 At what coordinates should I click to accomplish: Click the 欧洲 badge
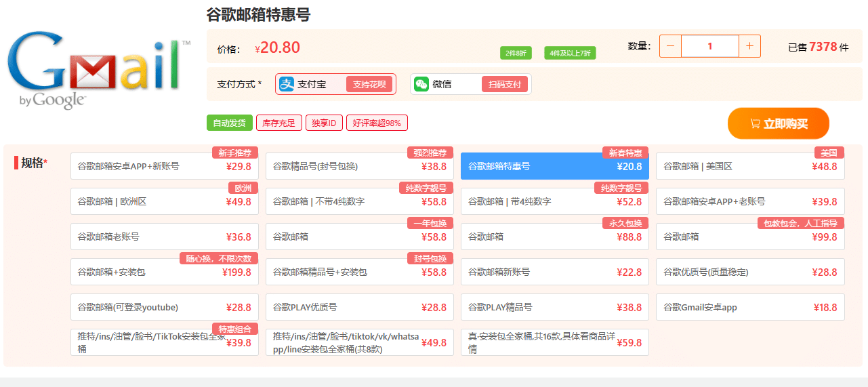pos(243,188)
